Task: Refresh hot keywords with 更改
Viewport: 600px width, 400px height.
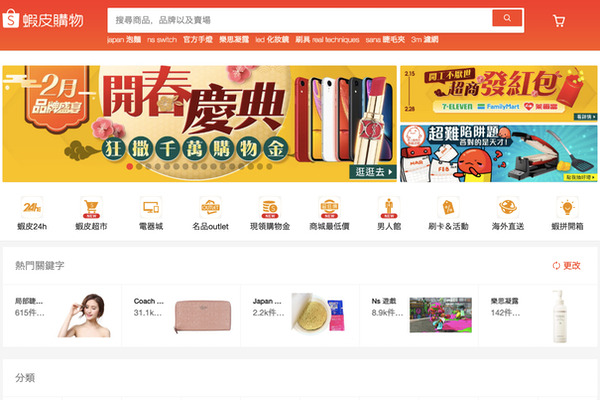Action: pos(567,265)
